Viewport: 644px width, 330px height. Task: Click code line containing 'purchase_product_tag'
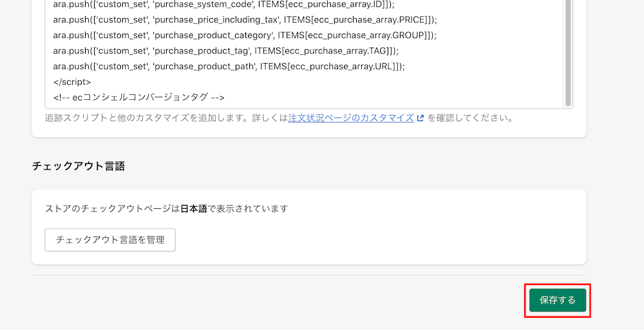(x=226, y=51)
